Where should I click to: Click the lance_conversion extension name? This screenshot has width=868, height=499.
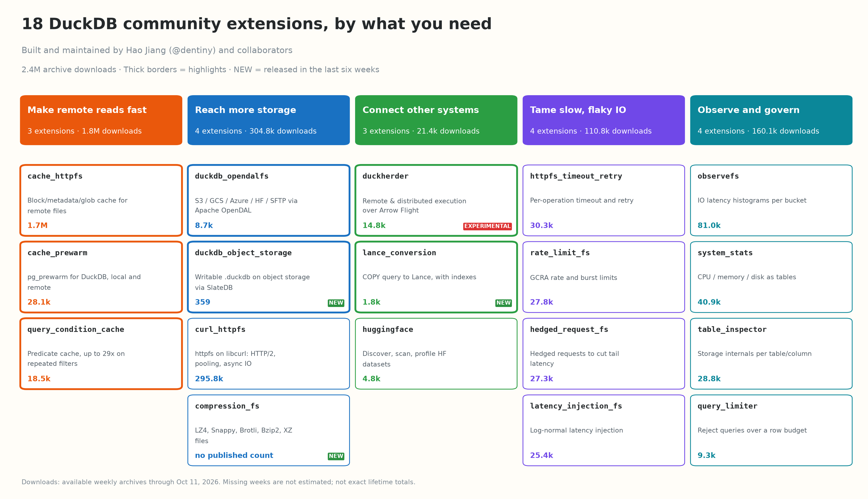(399, 253)
